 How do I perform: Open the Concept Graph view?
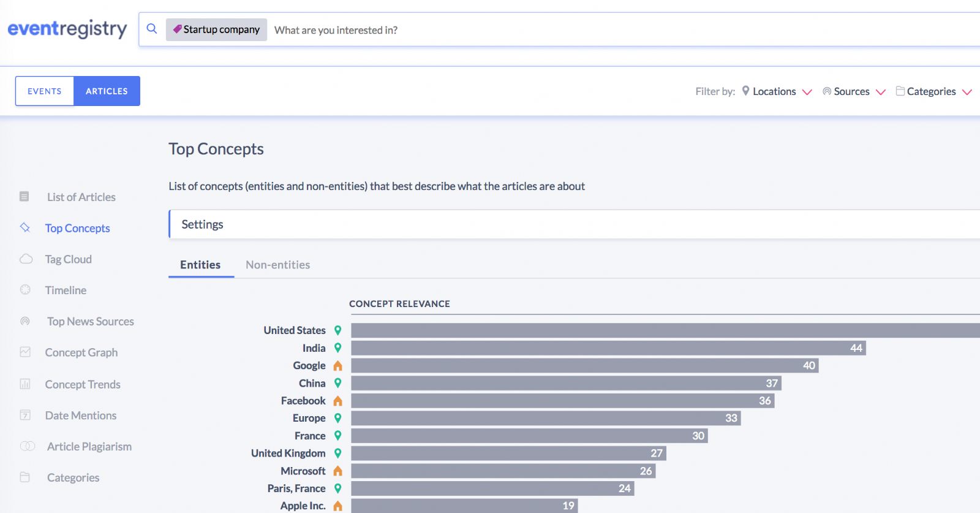[81, 352]
